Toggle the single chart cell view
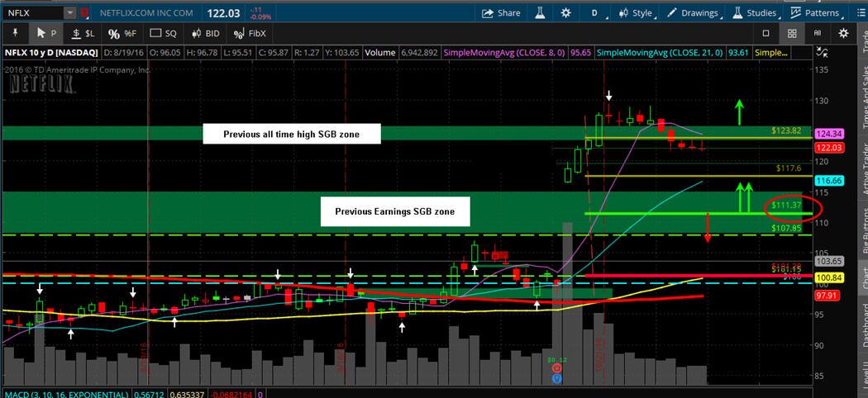 pos(765,33)
